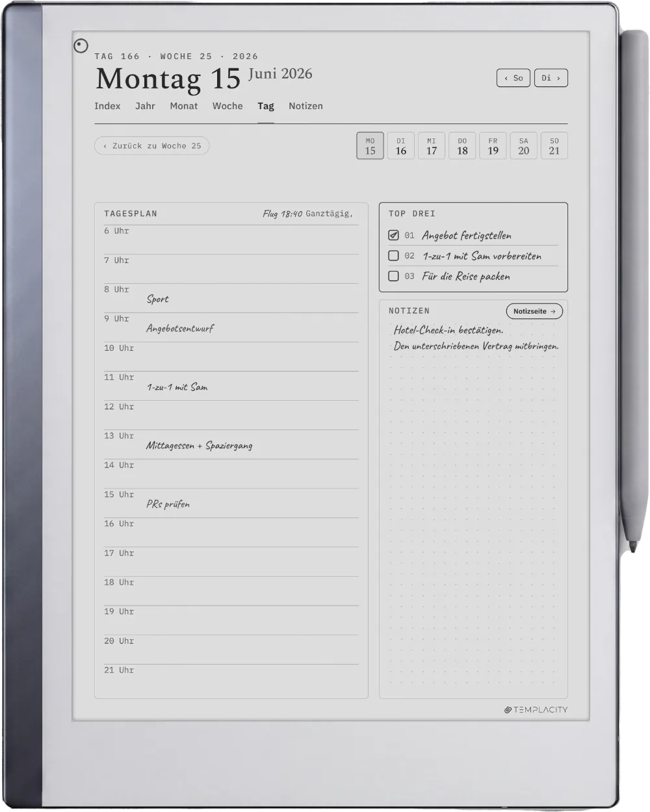Viewport: 650px width, 812px height.
Task: Go to next day with 'Di' button
Action: [x=551, y=78]
